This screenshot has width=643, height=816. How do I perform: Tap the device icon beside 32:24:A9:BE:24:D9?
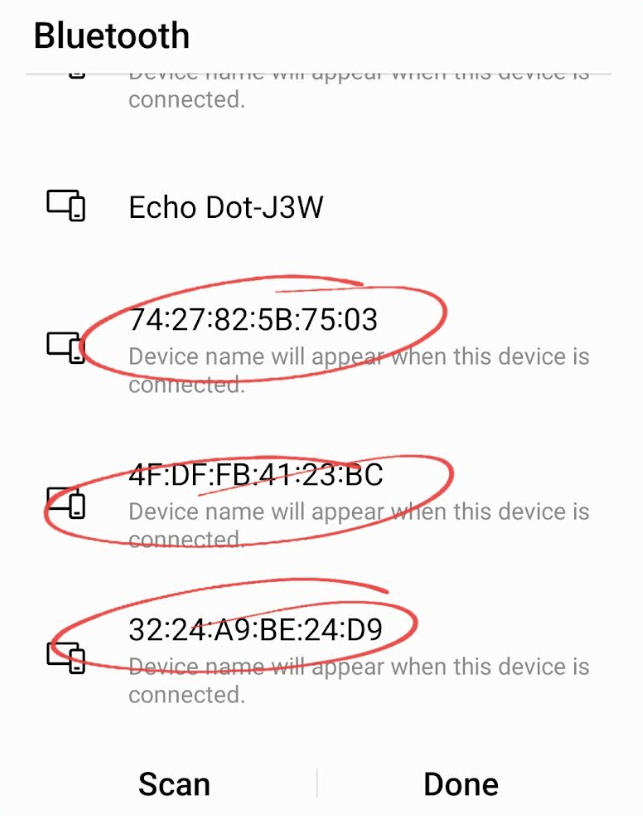(x=66, y=656)
